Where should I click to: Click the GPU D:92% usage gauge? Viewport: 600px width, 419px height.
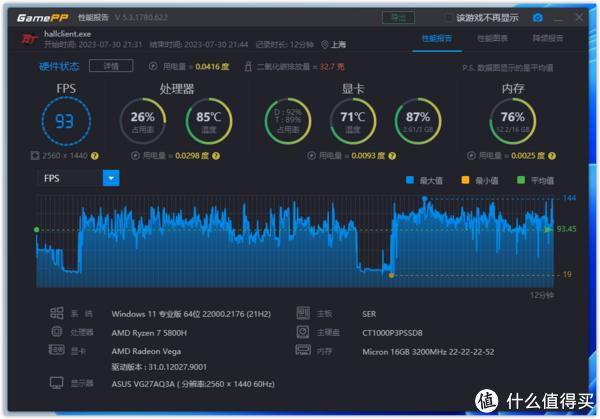288,121
